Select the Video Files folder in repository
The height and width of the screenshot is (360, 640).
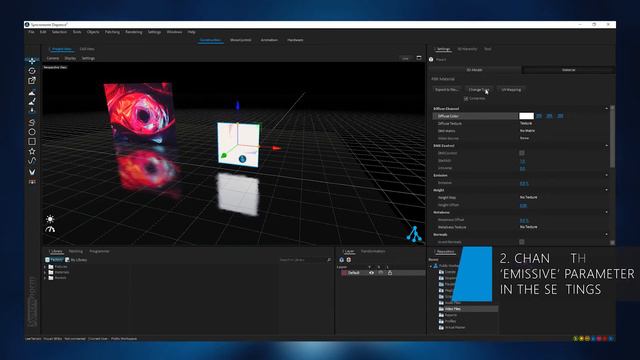[x=453, y=309]
